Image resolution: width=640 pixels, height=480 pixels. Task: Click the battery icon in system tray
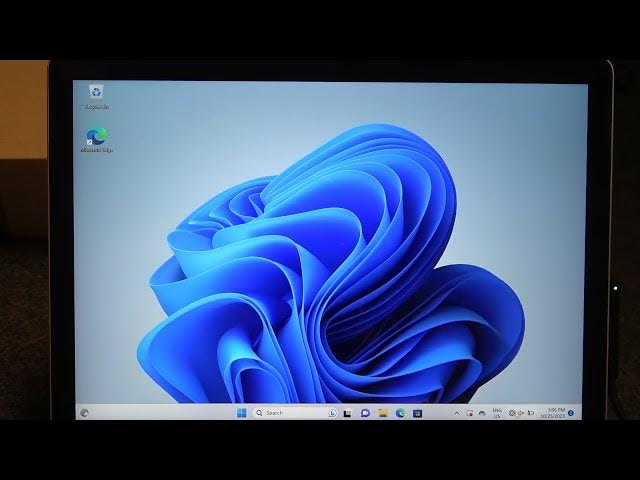[x=531, y=413]
